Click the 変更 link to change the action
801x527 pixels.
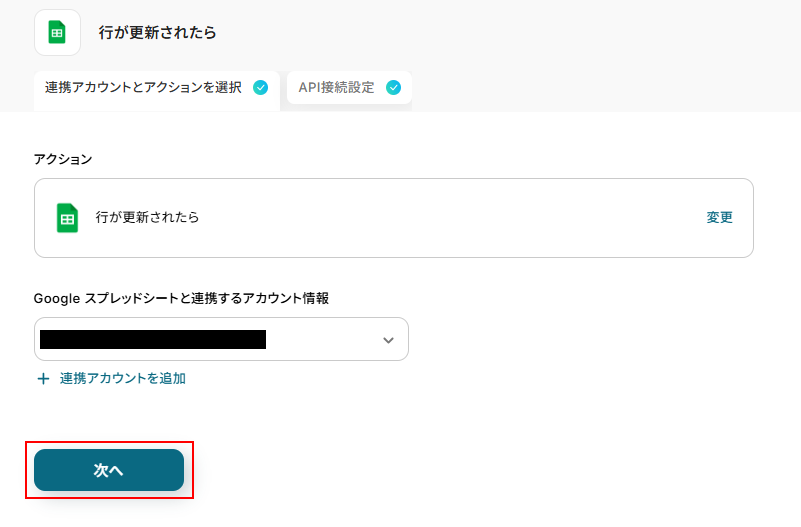pos(719,217)
